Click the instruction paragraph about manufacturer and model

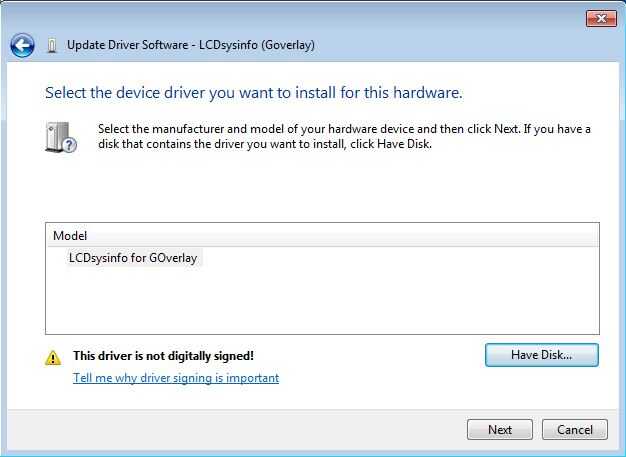pyautogui.click(x=344, y=136)
